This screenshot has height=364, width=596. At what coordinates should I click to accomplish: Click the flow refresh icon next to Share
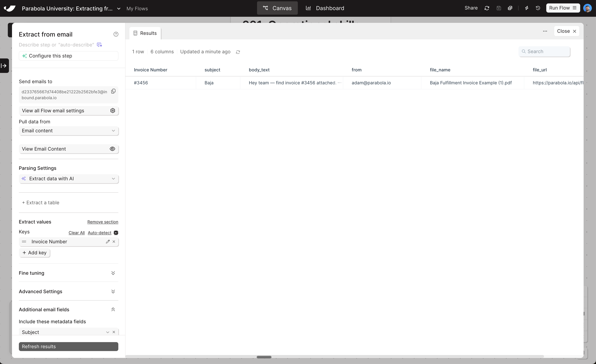pos(487,8)
